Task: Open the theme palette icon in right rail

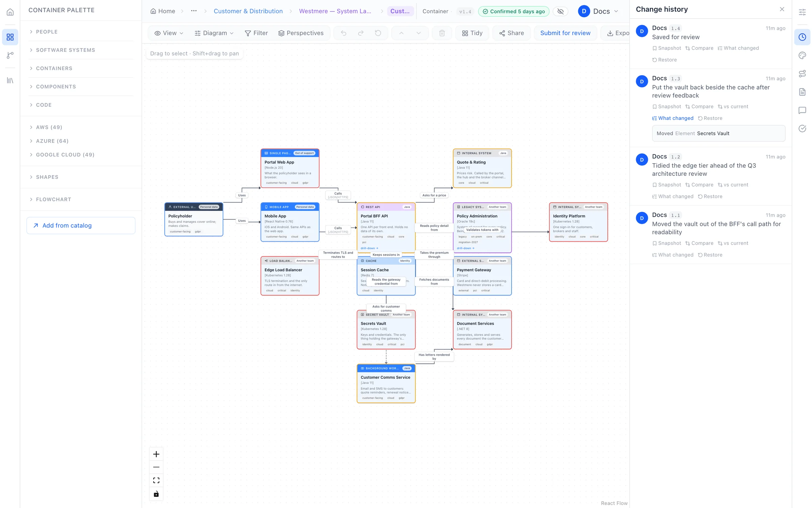Action: click(x=802, y=55)
